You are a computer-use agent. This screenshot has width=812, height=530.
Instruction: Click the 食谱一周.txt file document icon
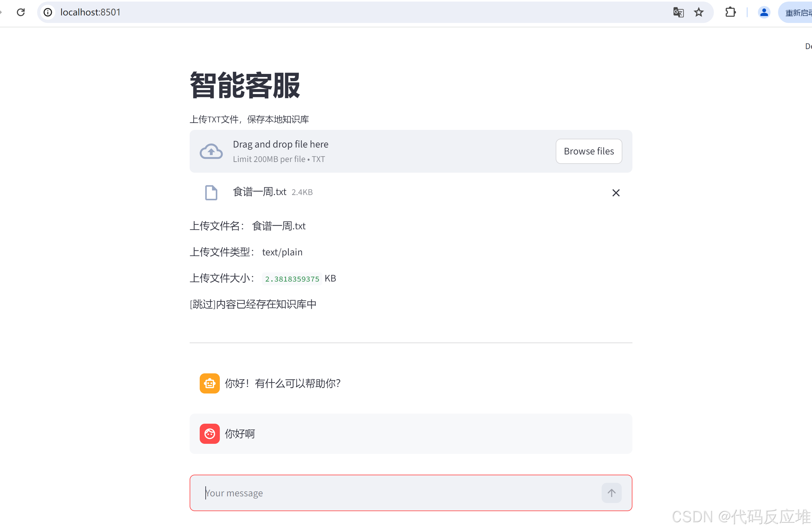click(211, 192)
